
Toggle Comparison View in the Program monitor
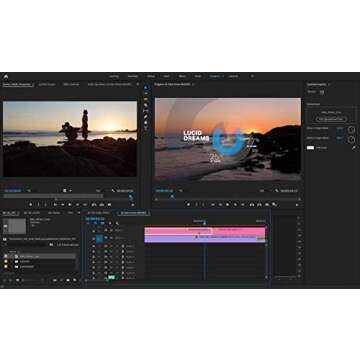[x=274, y=204]
